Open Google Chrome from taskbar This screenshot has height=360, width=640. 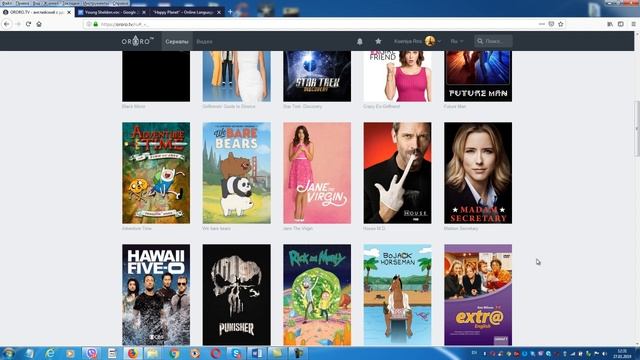click(x=174, y=353)
